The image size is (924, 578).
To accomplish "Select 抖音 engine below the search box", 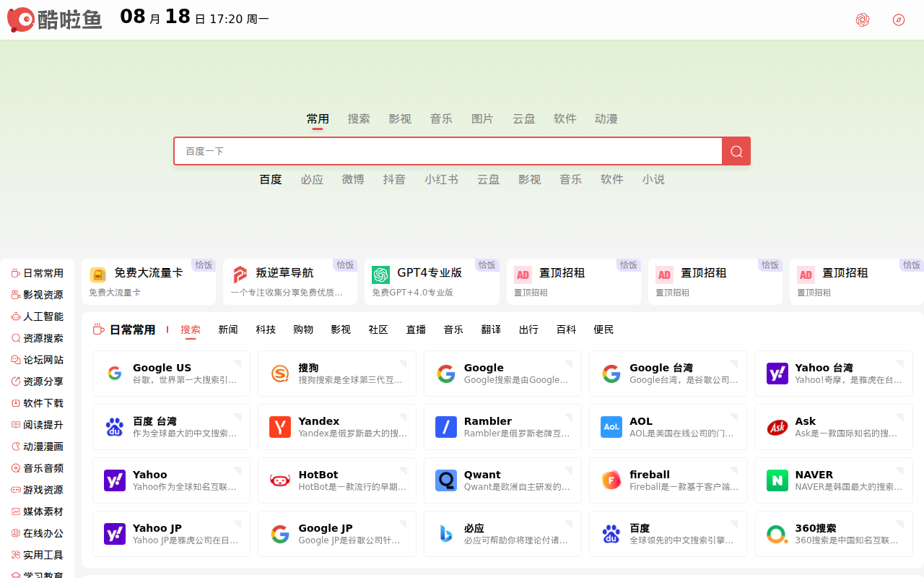I will [394, 179].
